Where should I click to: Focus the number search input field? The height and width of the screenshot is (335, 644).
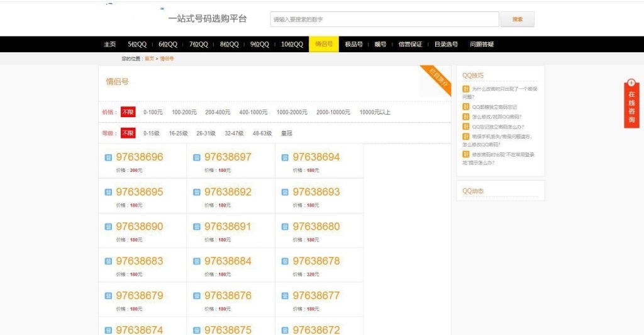point(384,20)
